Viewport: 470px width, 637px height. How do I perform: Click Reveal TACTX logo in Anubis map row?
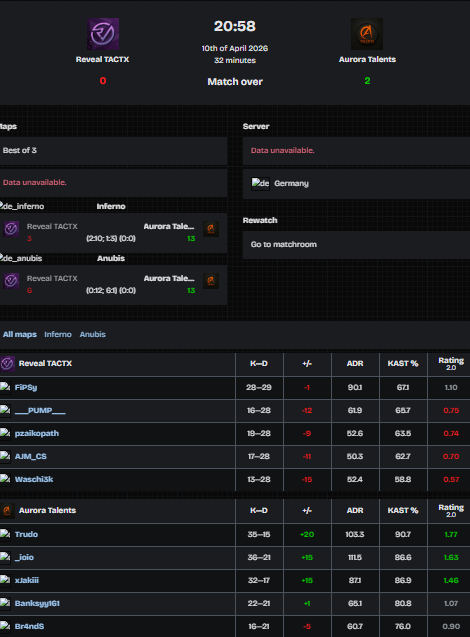[11, 281]
